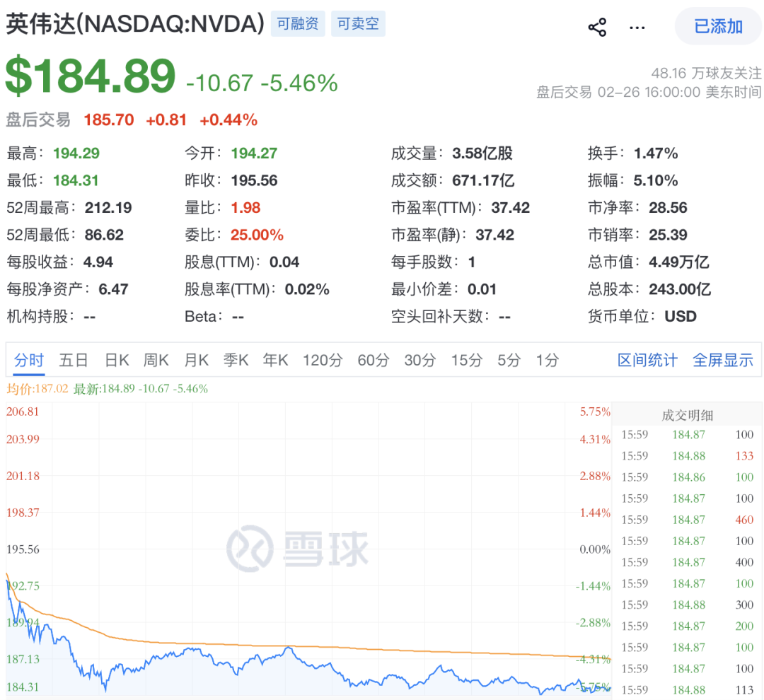Click the 最低 value 184.31

[x=76, y=181]
